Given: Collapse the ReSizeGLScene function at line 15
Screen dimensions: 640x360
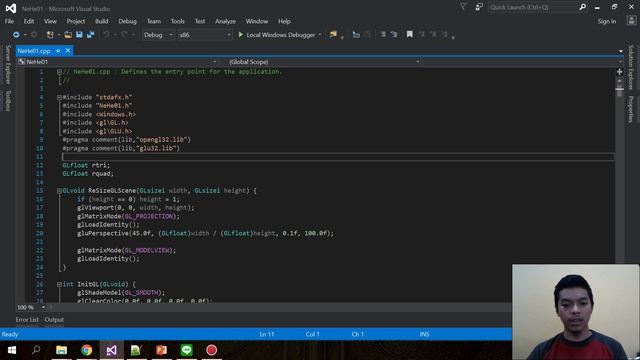Looking at the screenshot, I should [x=59, y=191].
